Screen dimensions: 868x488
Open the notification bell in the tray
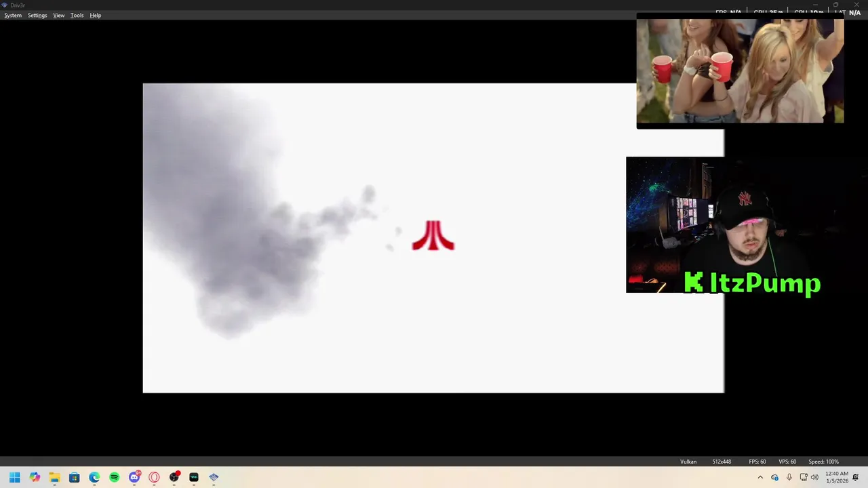856,477
